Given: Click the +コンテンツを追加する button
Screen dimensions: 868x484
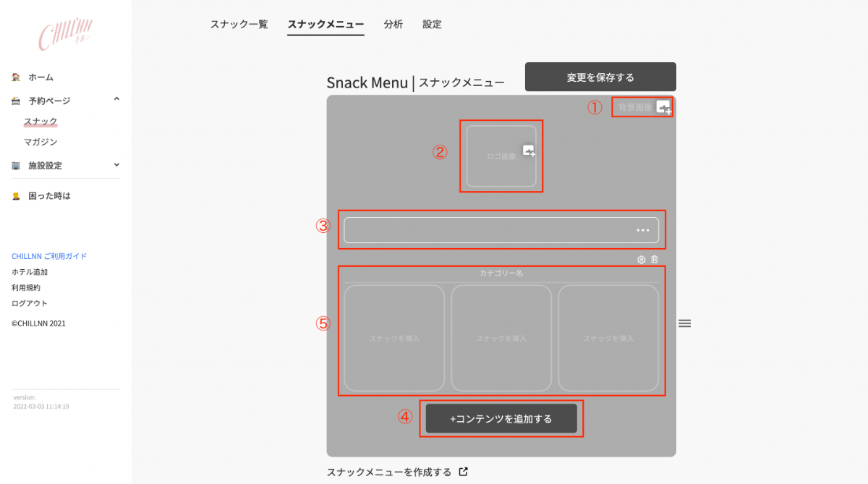Looking at the screenshot, I should click(x=501, y=419).
